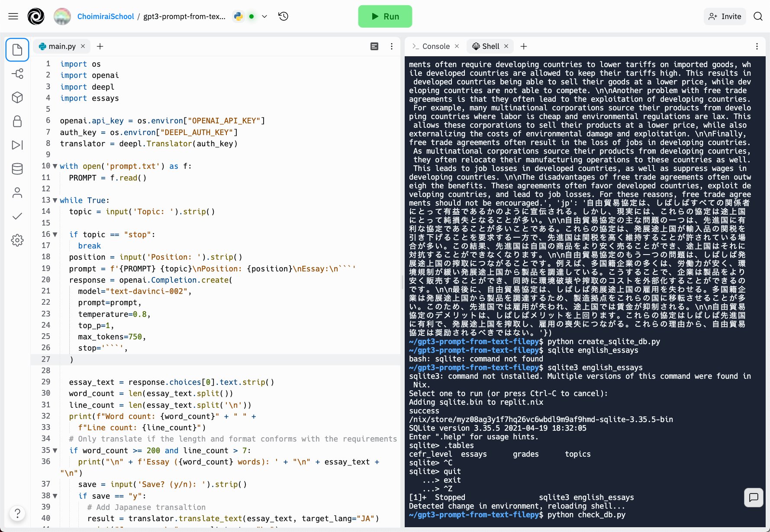770x532 pixels.
Task: Place cursor on 'import essays' line
Action: coord(90,98)
